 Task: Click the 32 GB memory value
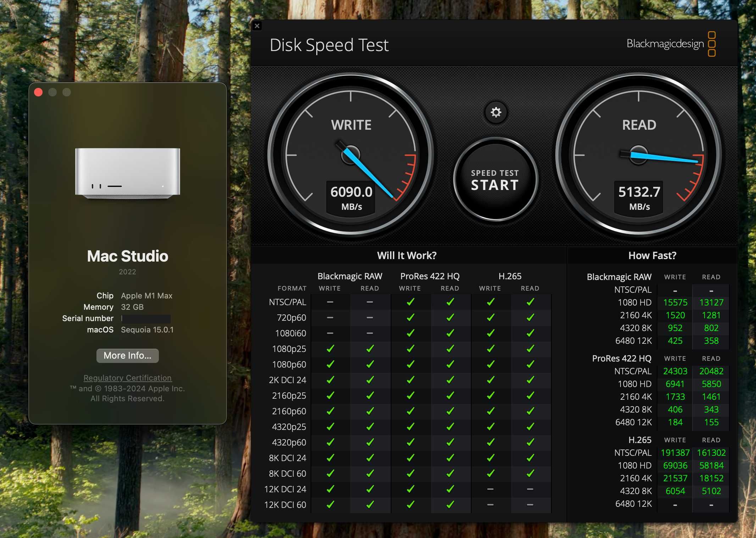[x=132, y=307]
